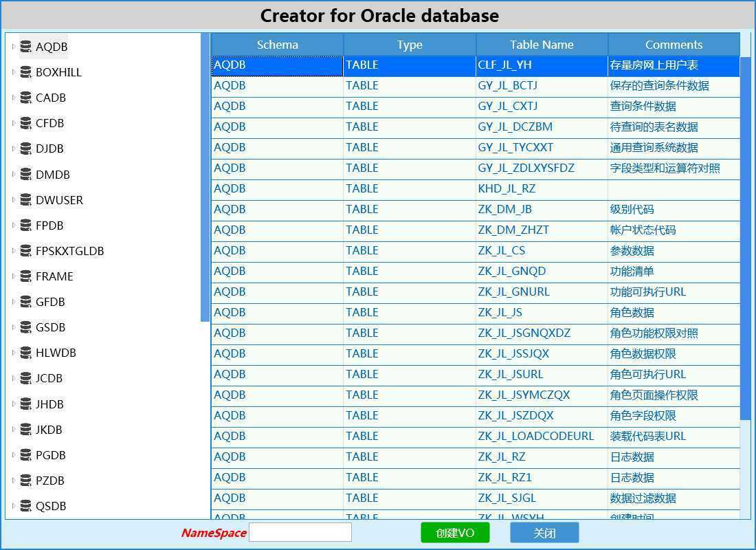Screen dimensions: 756x550
Task: Click the QSDB database icon
Action: coord(25,507)
